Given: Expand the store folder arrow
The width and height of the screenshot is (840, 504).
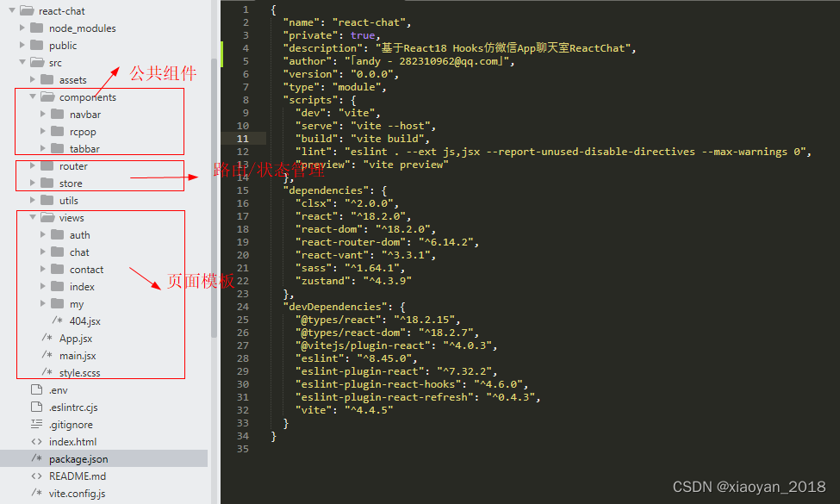Looking at the screenshot, I should click(32, 183).
